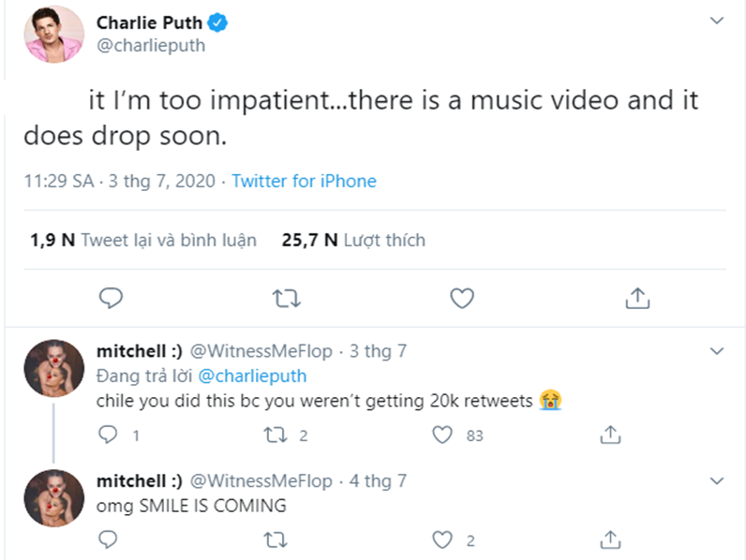The image size is (746, 560).
Task: Open the 'Twitter for iPhone' link
Action: pyautogui.click(x=304, y=181)
